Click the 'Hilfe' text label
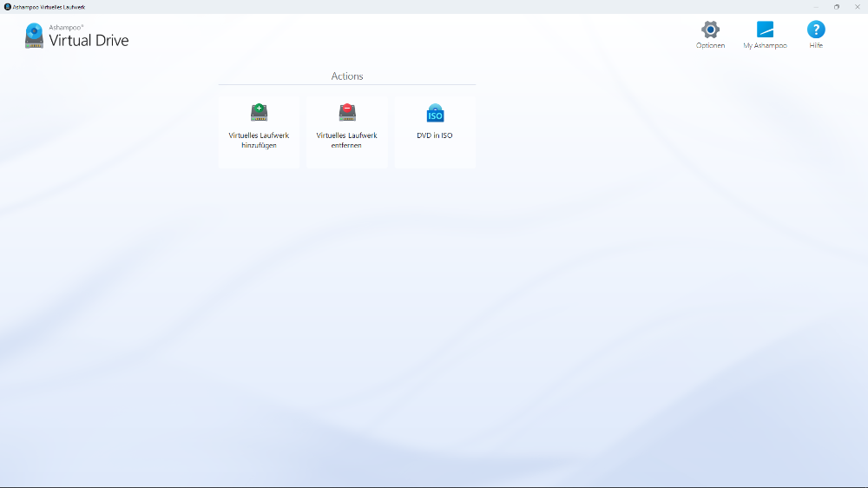The image size is (868, 488). click(x=816, y=45)
